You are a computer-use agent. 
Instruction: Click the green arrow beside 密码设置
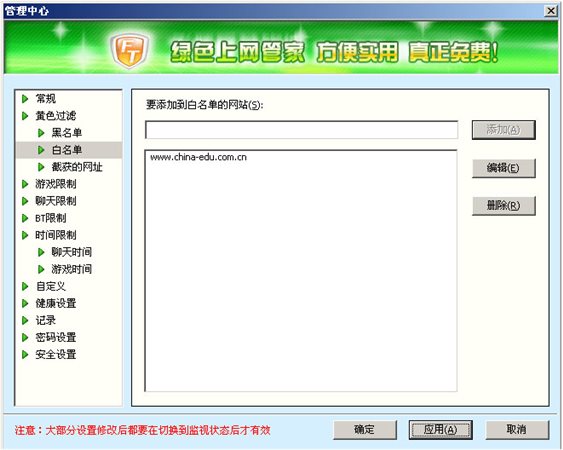click(25, 338)
